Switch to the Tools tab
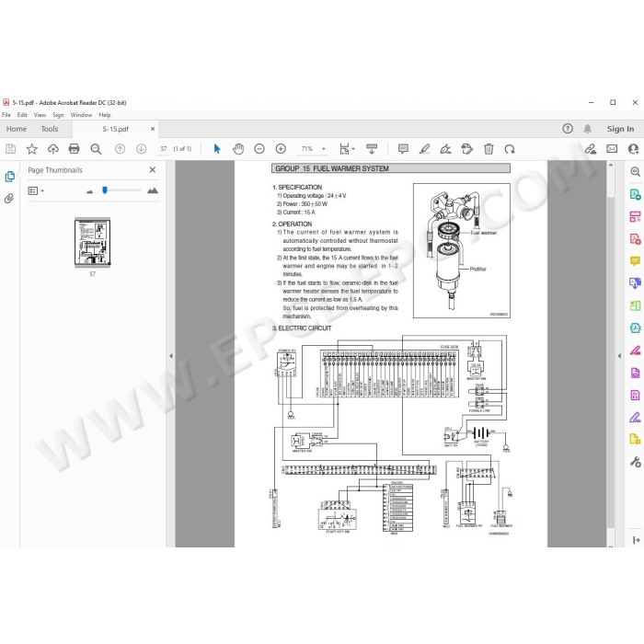The width and height of the screenshot is (644, 644). tap(50, 129)
